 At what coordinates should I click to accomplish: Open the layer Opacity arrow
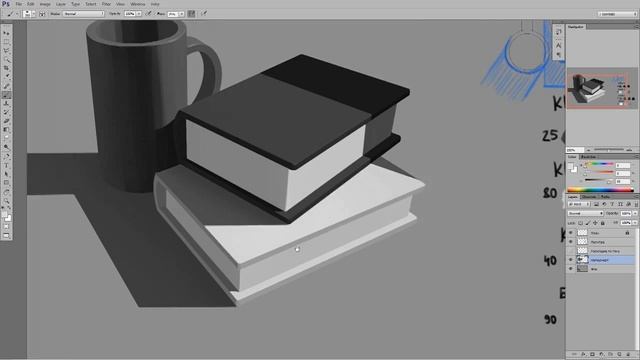coord(635,213)
